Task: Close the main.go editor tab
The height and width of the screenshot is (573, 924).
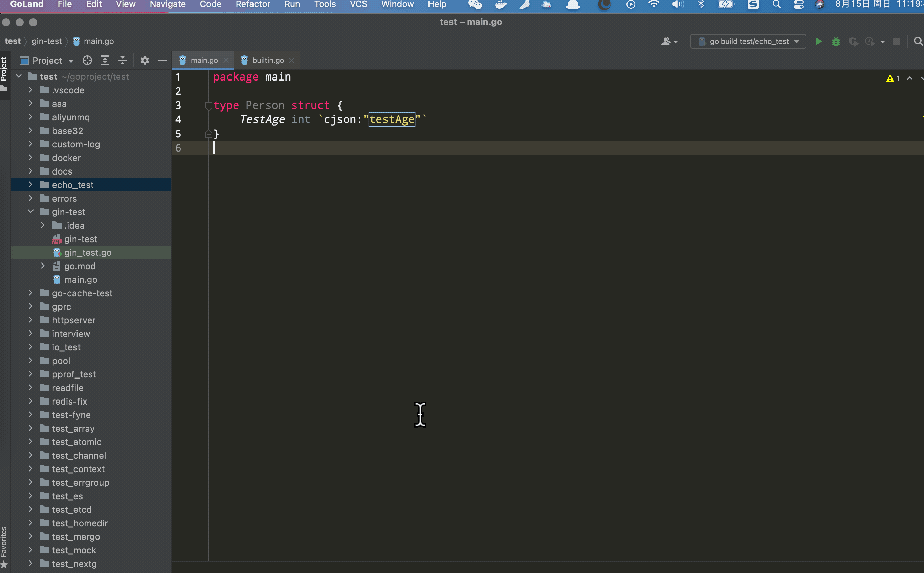Action: [226, 60]
